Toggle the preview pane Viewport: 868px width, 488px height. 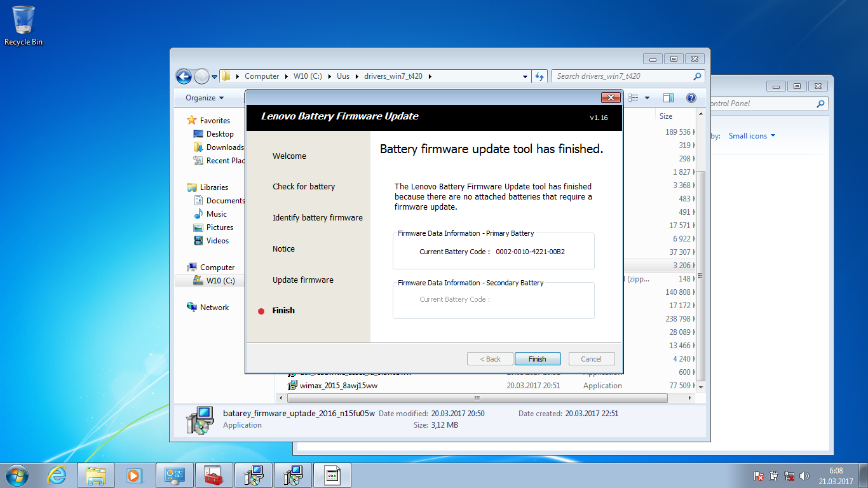coord(668,98)
